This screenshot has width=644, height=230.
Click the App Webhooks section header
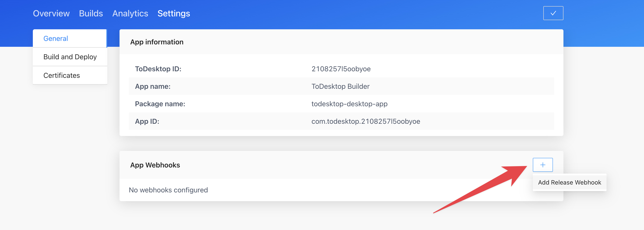coord(155,165)
